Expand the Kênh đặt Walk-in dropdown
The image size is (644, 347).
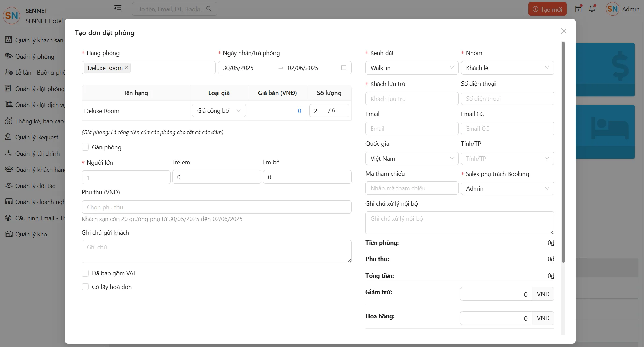[x=412, y=68]
